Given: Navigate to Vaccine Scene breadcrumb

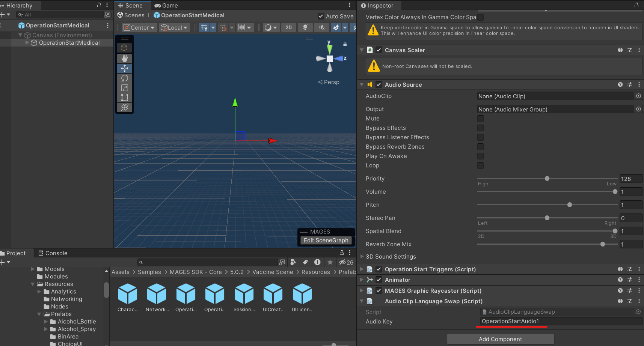Looking at the screenshot, I should pyautogui.click(x=273, y=272).
